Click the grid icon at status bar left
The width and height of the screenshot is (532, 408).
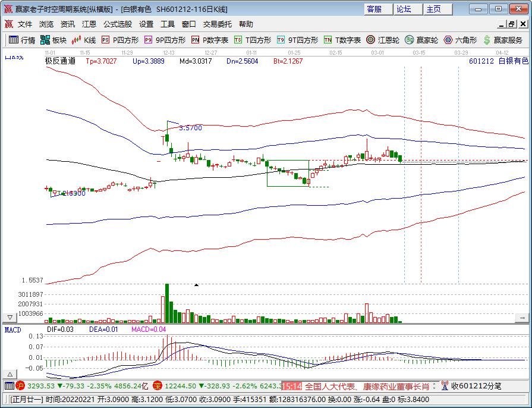10,385
